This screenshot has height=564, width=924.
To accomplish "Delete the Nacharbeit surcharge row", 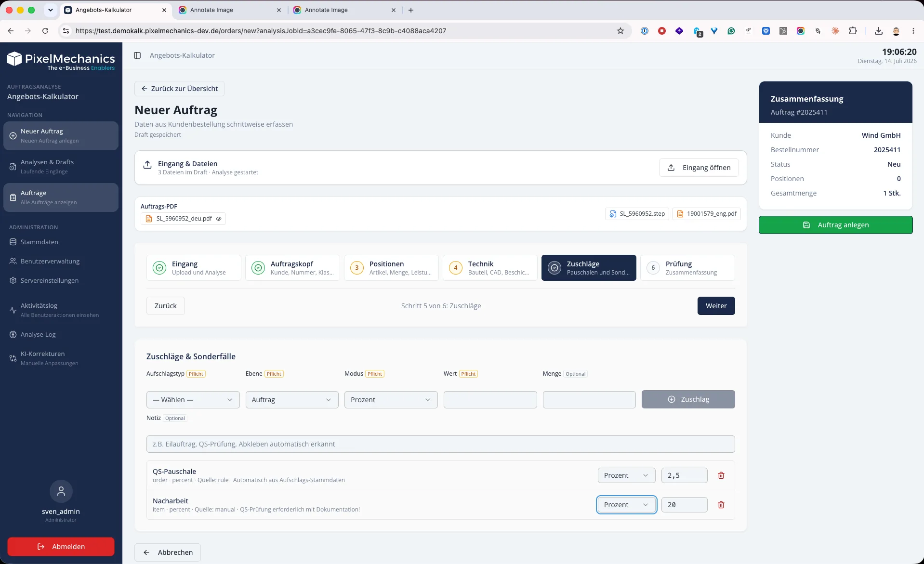I will (x=721, y=505).
